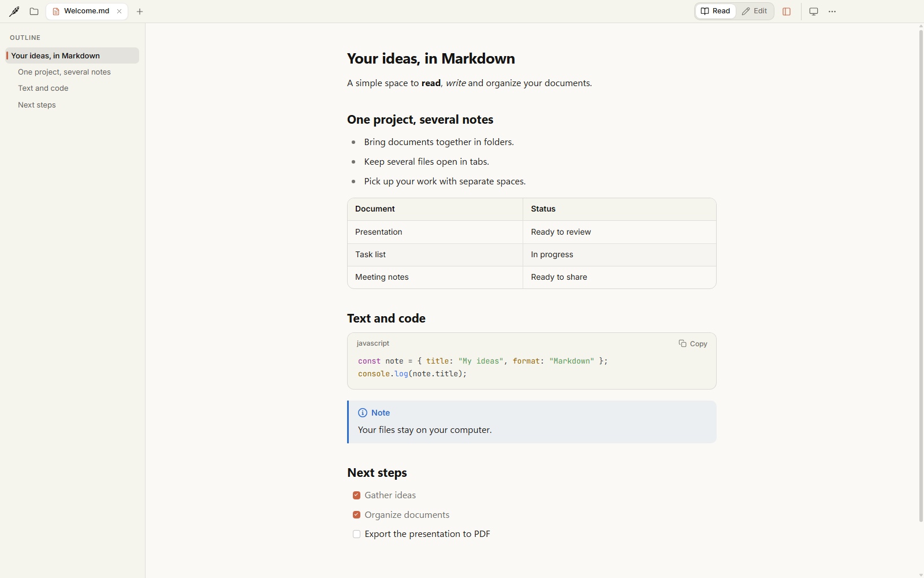Click 'Your files stay on your computer.' text
This screenshot has width=924, height=578.
pos(425,430)
